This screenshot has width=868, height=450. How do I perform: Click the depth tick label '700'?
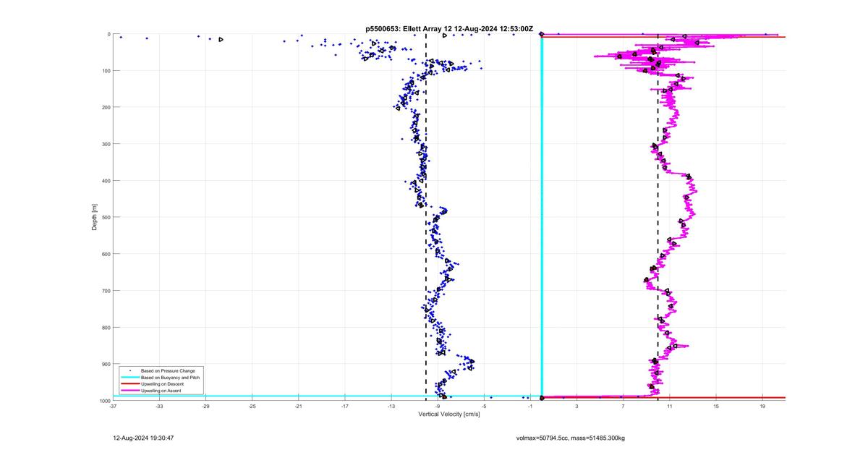pyautogui.click(x=105, y=291)
